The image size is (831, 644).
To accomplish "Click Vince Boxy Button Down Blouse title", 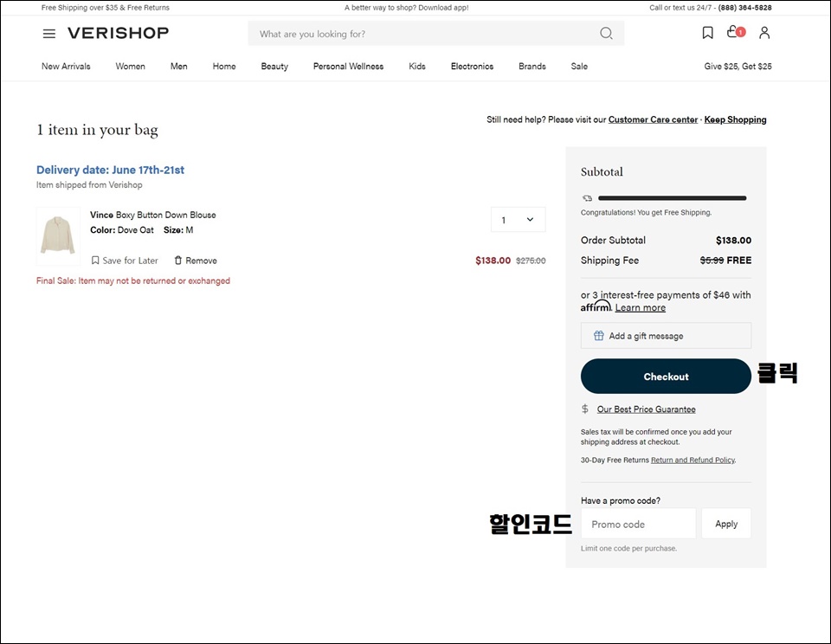I will point(152,215).
